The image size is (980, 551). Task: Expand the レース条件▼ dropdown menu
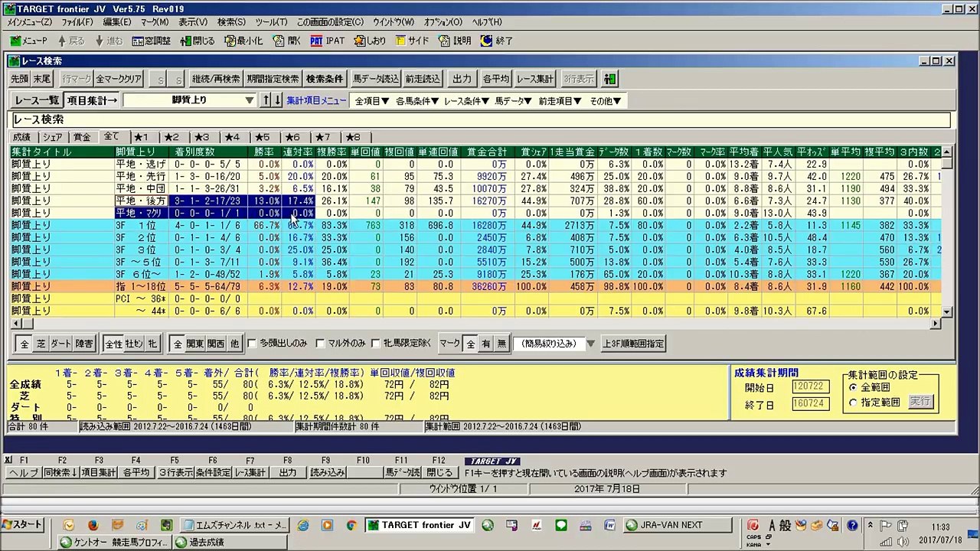point(466,101)
